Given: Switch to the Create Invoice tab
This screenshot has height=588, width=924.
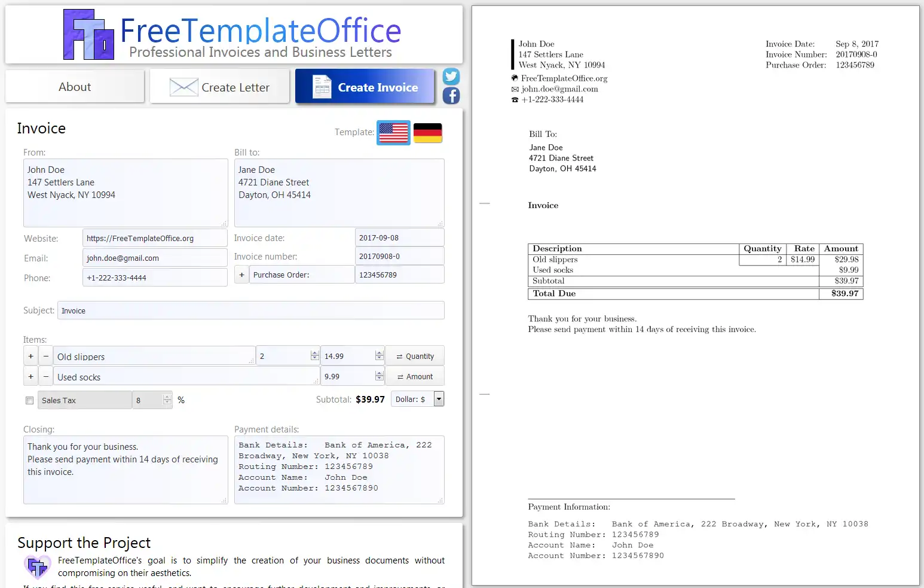Looking at the screenshot, I should coord(365,87).
